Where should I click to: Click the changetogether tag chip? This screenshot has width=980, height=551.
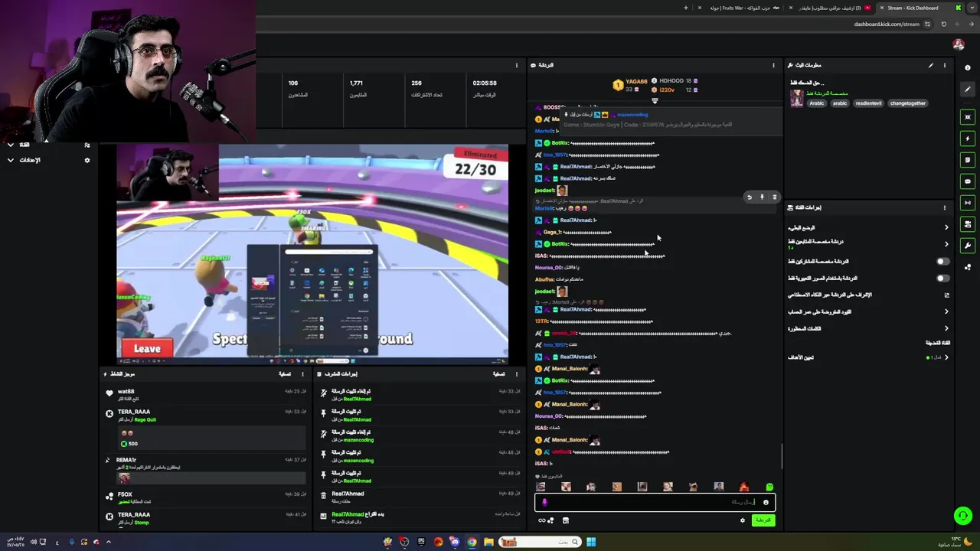[908, 103]
